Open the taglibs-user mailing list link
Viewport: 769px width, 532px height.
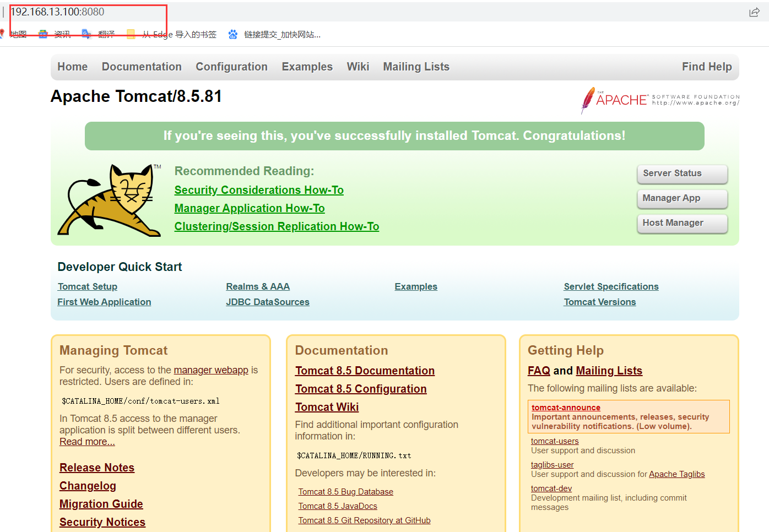pyautogui.click(x=552, y=465)
